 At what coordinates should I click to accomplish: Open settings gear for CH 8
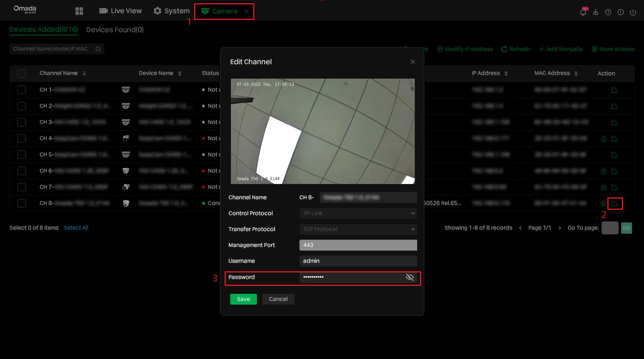tap(603, 204)
